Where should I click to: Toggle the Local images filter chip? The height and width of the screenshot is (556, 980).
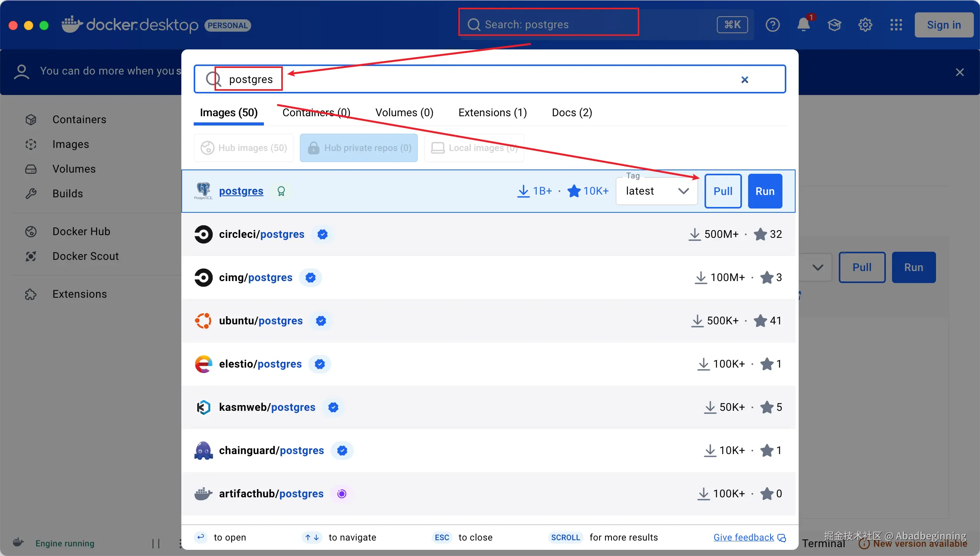(x=474, y=148)
